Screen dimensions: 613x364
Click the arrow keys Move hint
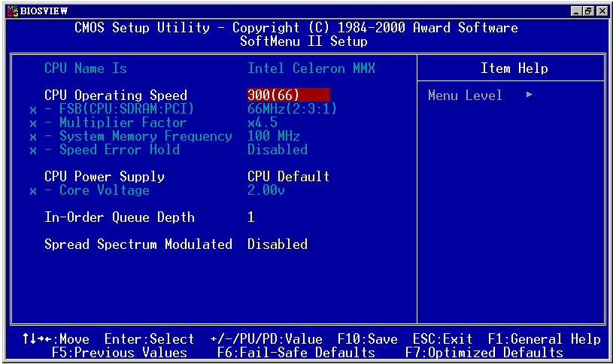[56, 339]
